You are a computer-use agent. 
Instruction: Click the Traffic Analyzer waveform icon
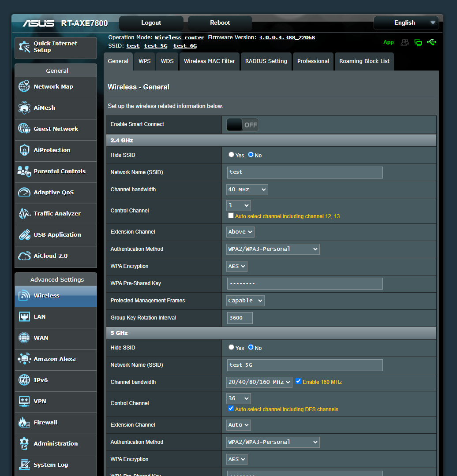pos(24,213)
